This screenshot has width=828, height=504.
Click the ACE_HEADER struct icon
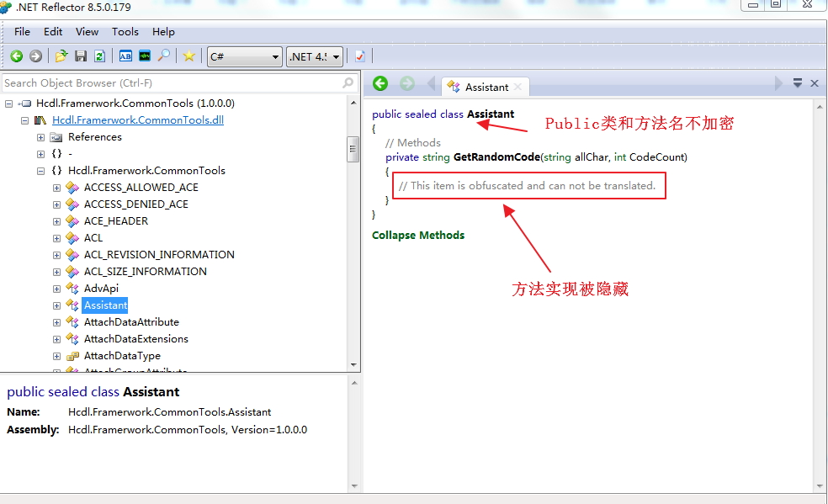(x=72, y=221)
